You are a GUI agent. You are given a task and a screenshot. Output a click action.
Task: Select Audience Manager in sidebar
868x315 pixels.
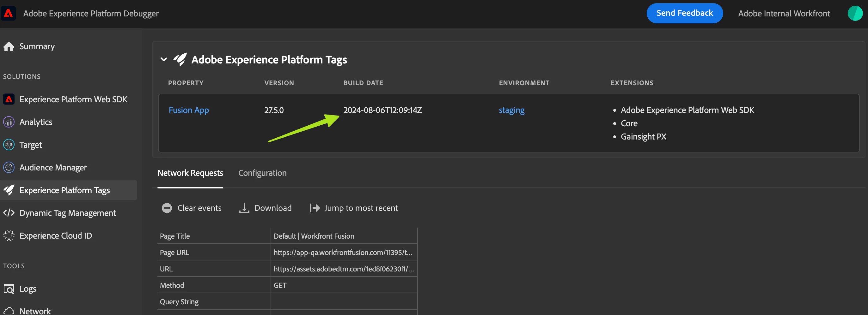click(x=53, y=168)
